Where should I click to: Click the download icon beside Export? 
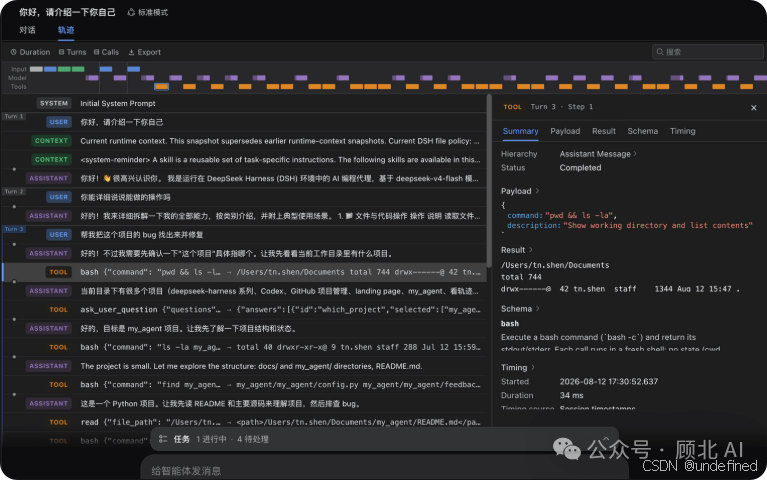131,52
